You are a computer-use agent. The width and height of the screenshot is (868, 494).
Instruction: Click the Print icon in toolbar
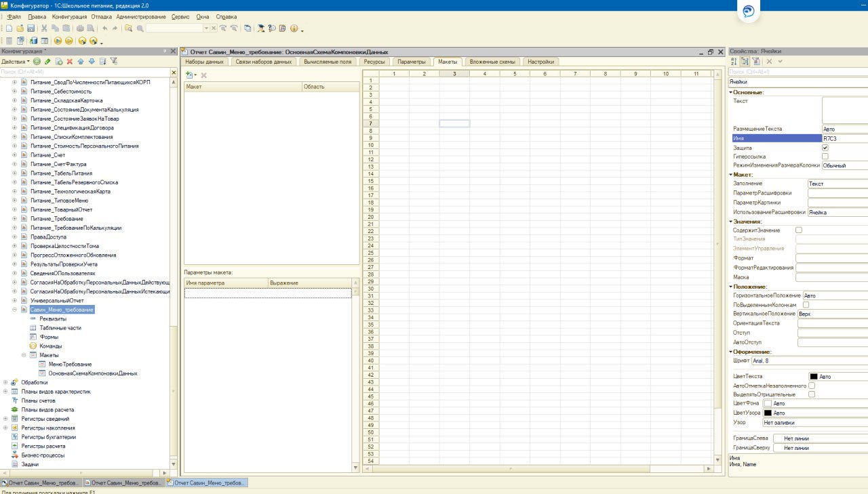80,28
